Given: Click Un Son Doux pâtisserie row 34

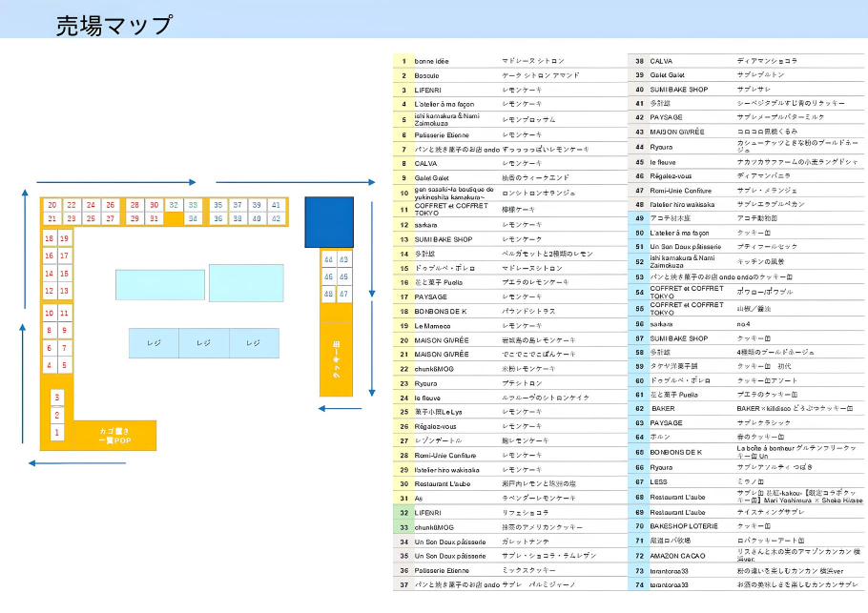Looking at the screenshot, I should point(450,542).
